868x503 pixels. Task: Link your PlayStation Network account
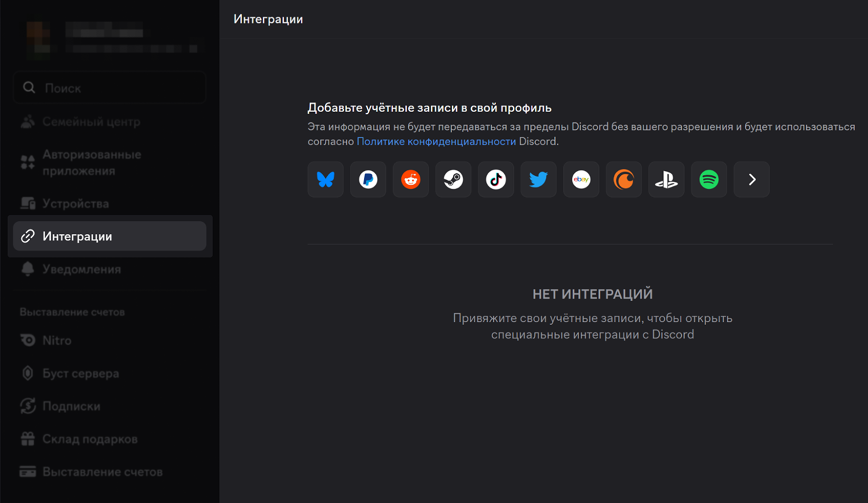pos(666,179)
